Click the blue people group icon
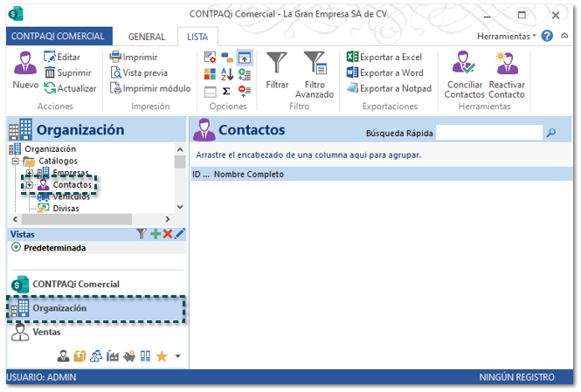This screenshot has height=392, width=581. click(x=96, y=356)
